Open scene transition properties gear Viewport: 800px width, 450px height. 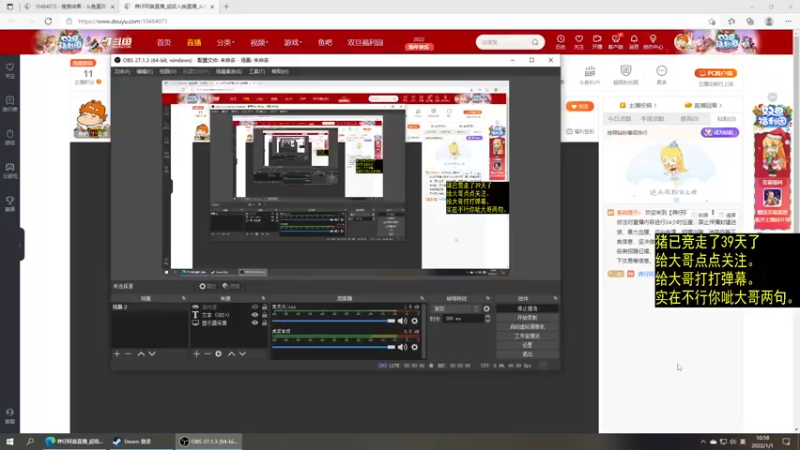[486, 309]
